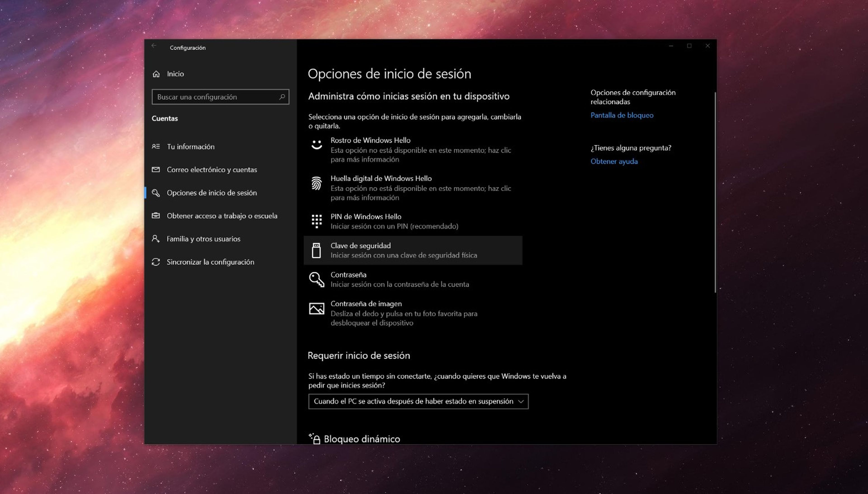Click the Sincronizar sync arrows icon

click(x=156, y=262)
